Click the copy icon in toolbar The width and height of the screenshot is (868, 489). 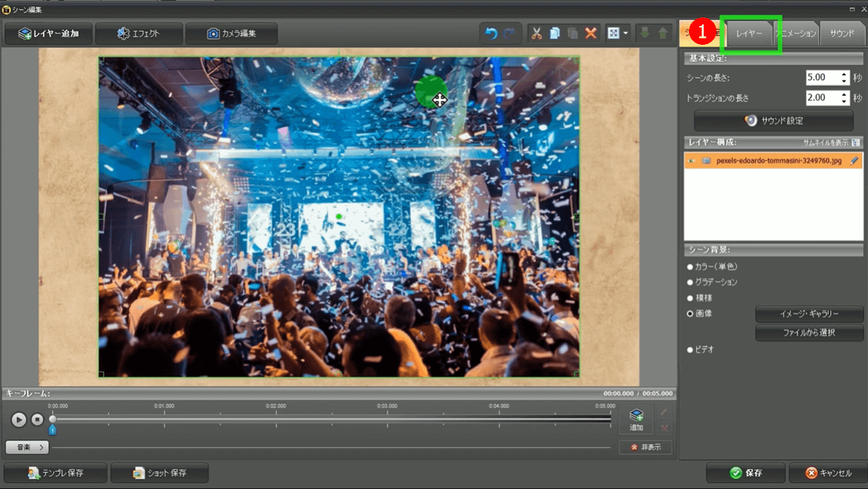pyautogui.click(x=555, y=34)
